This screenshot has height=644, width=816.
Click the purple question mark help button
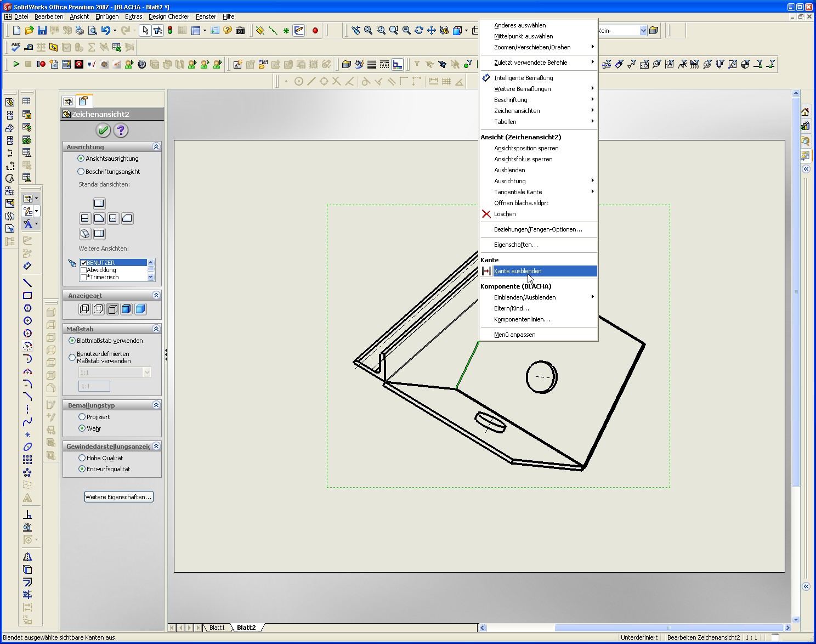121,130
